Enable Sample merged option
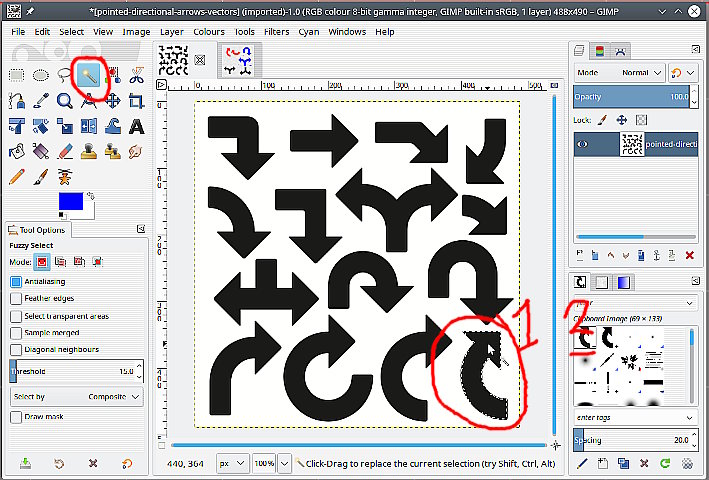 tap(16, 333)
